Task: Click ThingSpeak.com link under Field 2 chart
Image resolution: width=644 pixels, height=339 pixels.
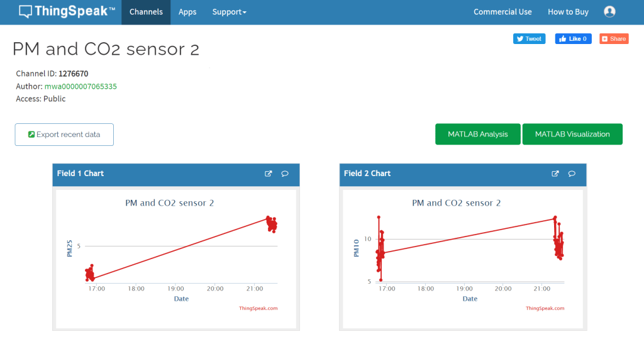Action: (545, 308)
